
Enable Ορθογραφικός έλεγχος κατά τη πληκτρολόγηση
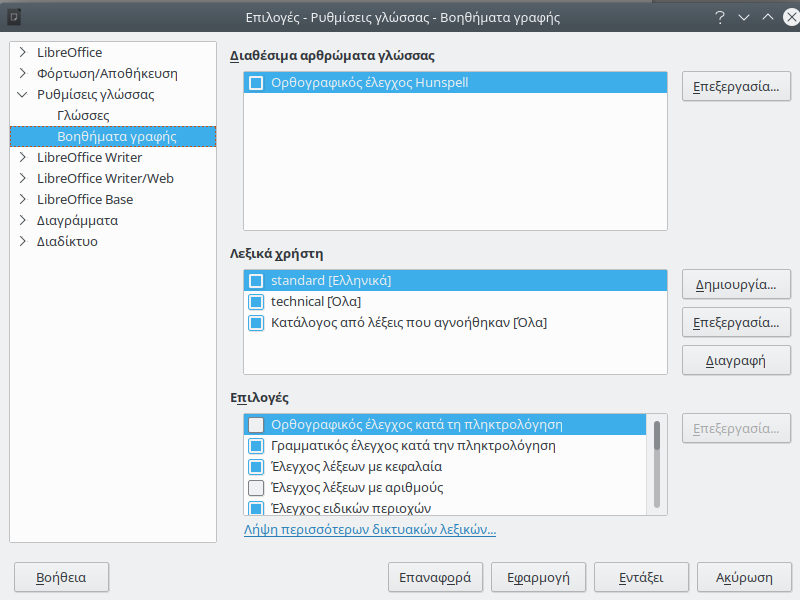pos(256,424)
